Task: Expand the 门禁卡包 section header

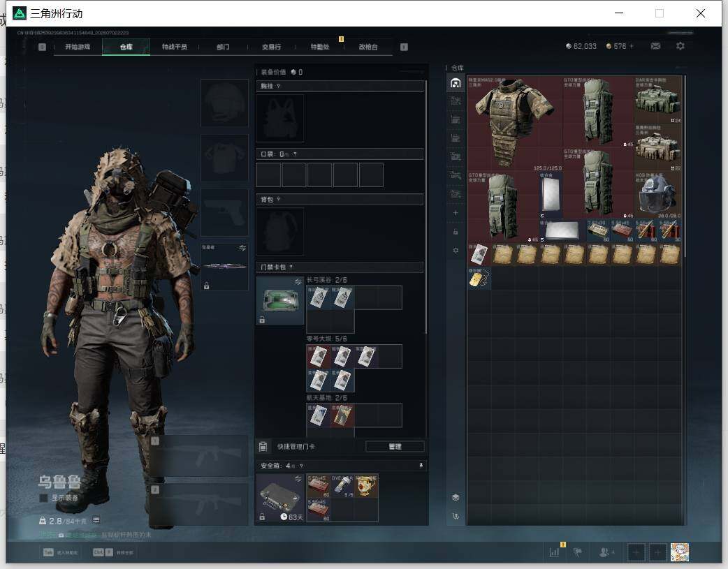Action: pos(340,267)
